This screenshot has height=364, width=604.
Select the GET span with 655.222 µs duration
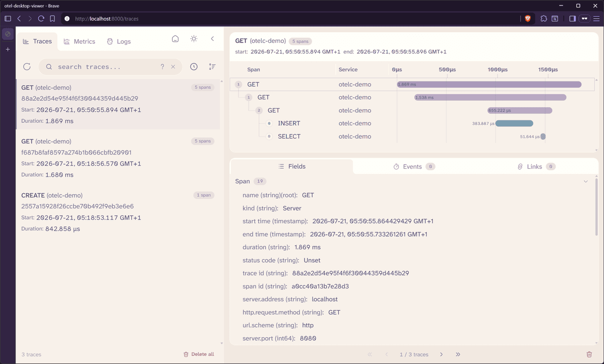point(413,110)
